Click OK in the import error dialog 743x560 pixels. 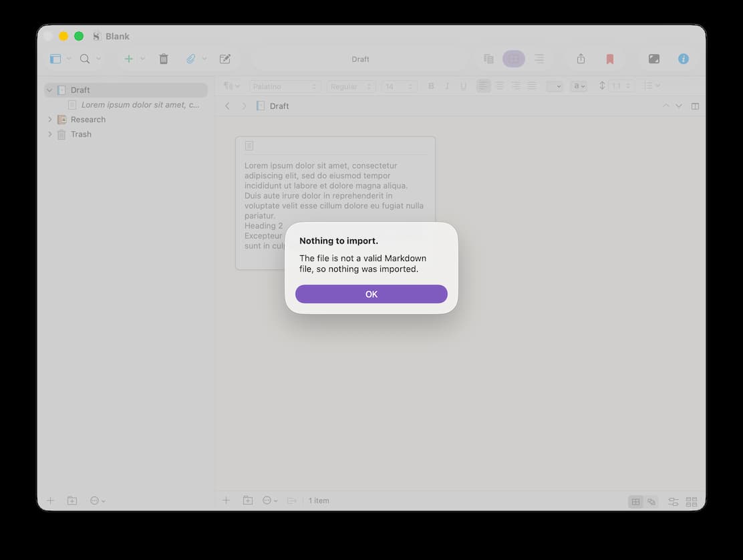click(x=371, y=294)
